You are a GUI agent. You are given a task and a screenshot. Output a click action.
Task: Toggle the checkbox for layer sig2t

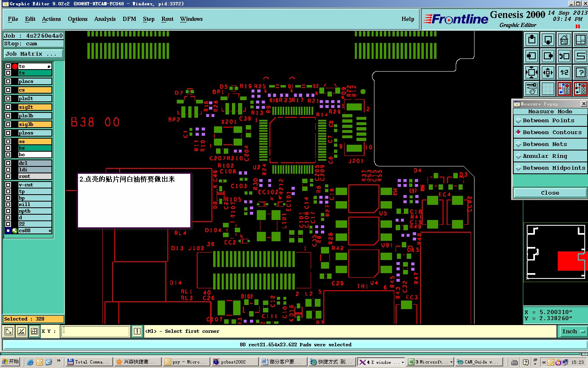click(8, 107)
